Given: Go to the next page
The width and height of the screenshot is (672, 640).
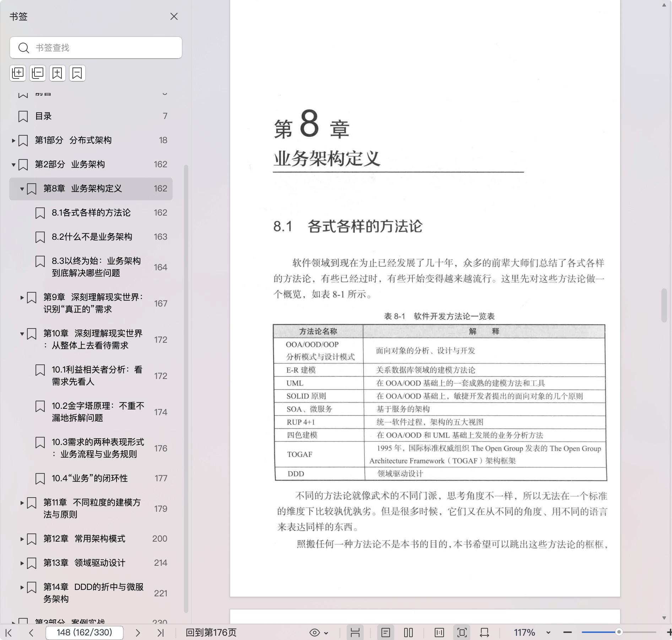Looking at the screenshot, I should [x=138, y=633].
